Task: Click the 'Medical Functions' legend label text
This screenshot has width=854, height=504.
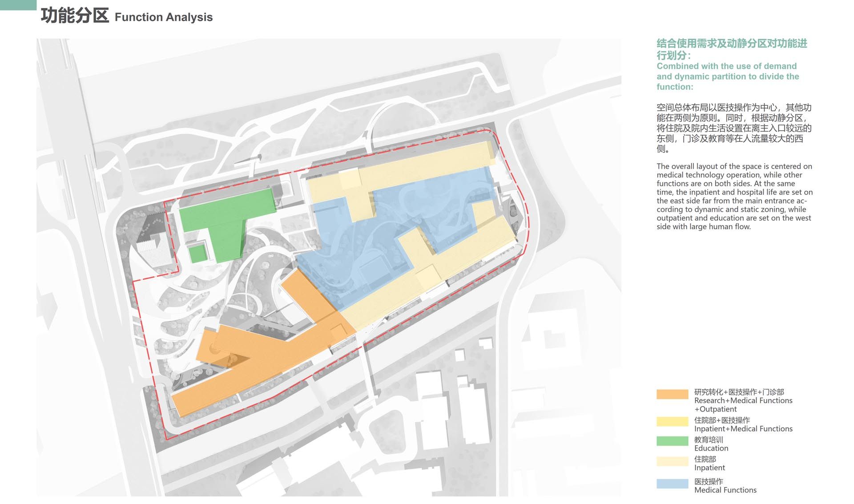Action: coord(725,490)
